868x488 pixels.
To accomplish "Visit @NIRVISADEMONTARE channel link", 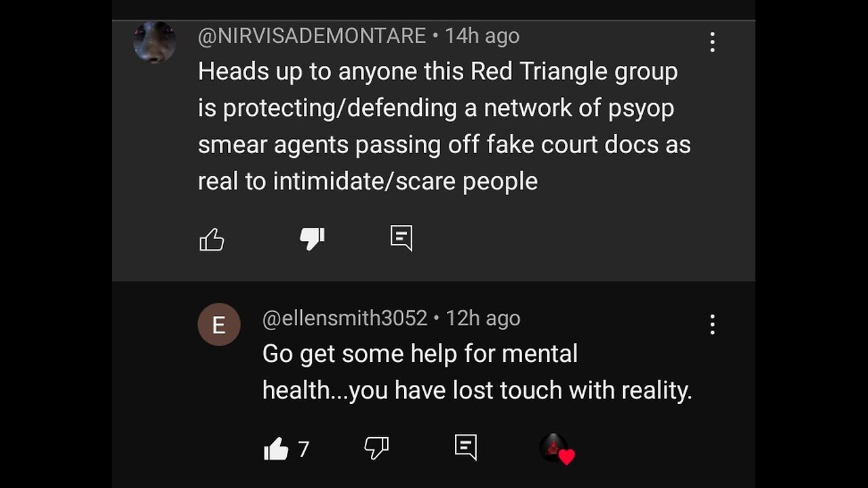I will (312, 35).
